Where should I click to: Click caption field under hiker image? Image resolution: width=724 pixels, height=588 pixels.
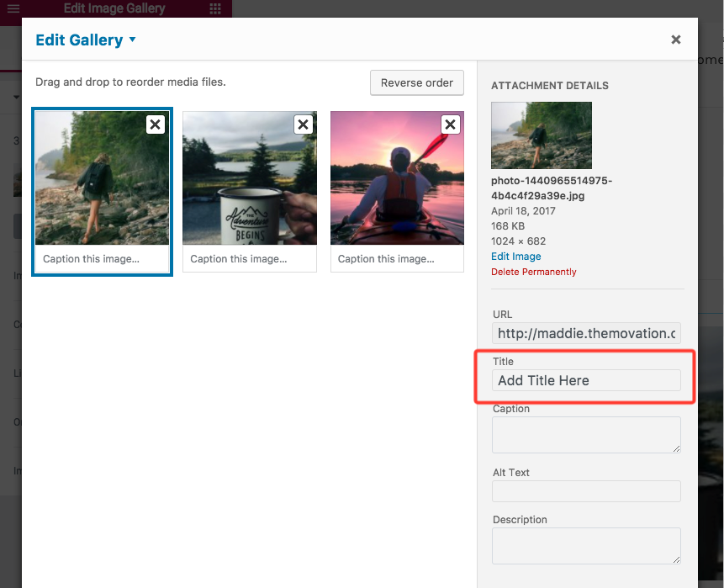click(x=102, y=258)
